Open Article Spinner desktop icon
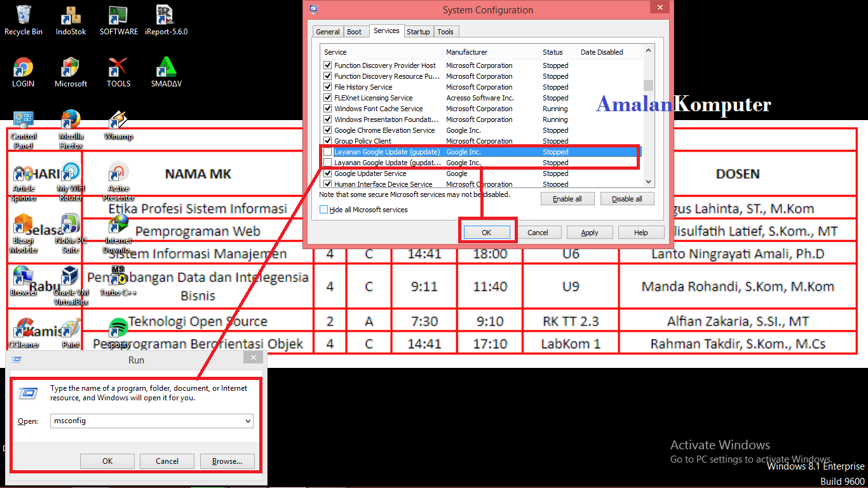Image resolution: width=868 pixels, height=488 pixels. tap(24, 182)
